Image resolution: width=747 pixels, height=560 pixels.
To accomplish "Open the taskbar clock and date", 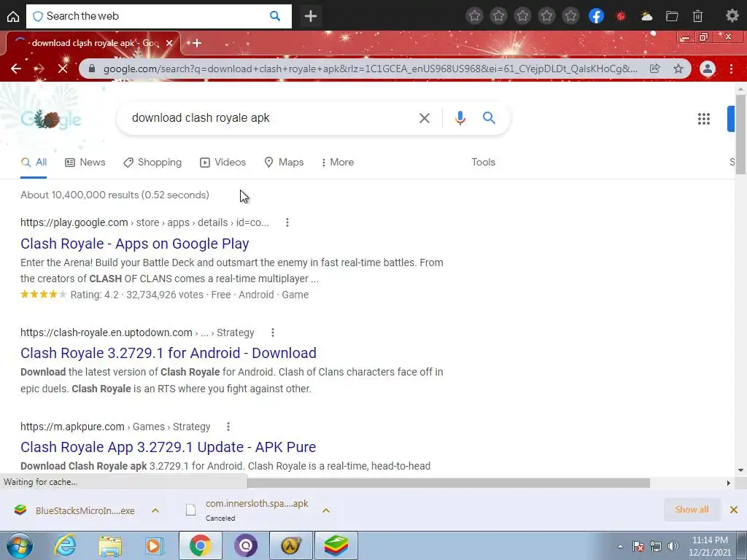I will click(710, 546).
